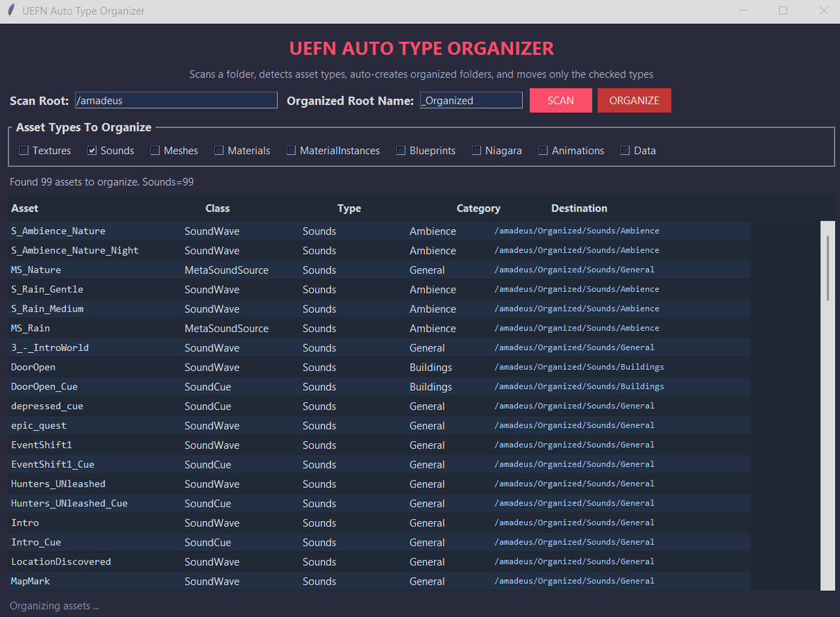Select the DoorOpen_Cue asset
Image resolution: width=840 pixels, height=617 pixels.
(x=379, y=387)
